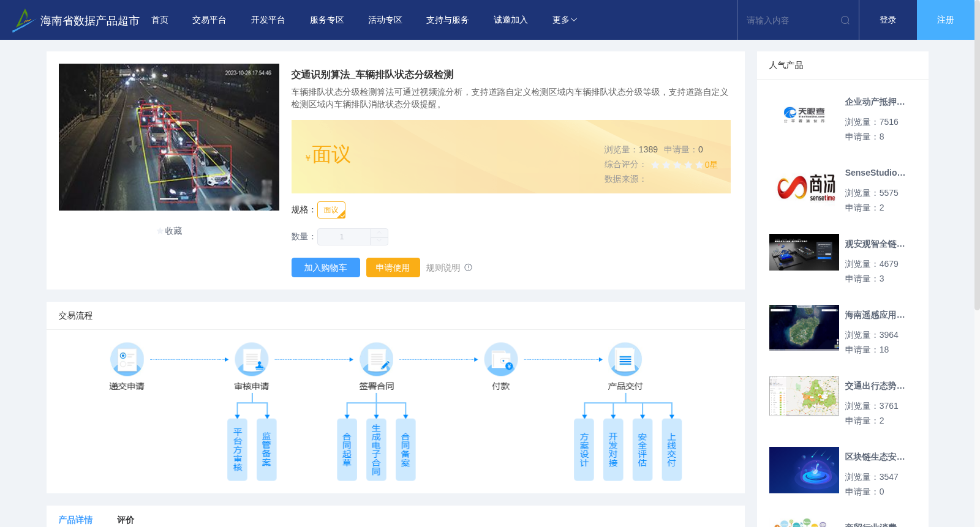The height and width of the screenshot is (527, 980).
Task: Click the product title 交通识别算法_车辆排队状态分级检测
Action: (372, 75)
